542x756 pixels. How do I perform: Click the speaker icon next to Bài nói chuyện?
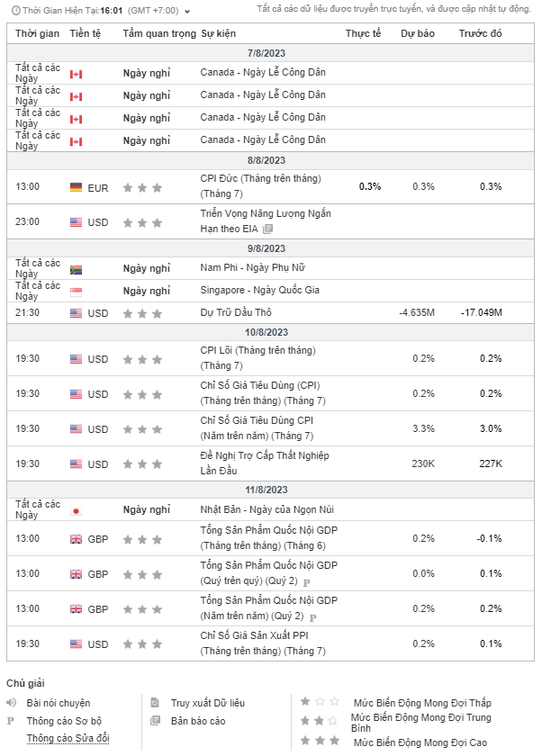(12, 703)
